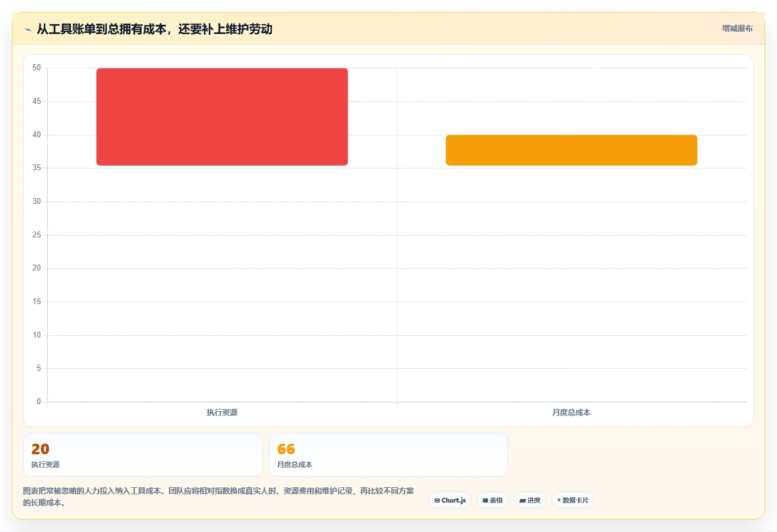Click the y-axis value 35
This screenshot has width=777, height=532.
click(37, 168)
